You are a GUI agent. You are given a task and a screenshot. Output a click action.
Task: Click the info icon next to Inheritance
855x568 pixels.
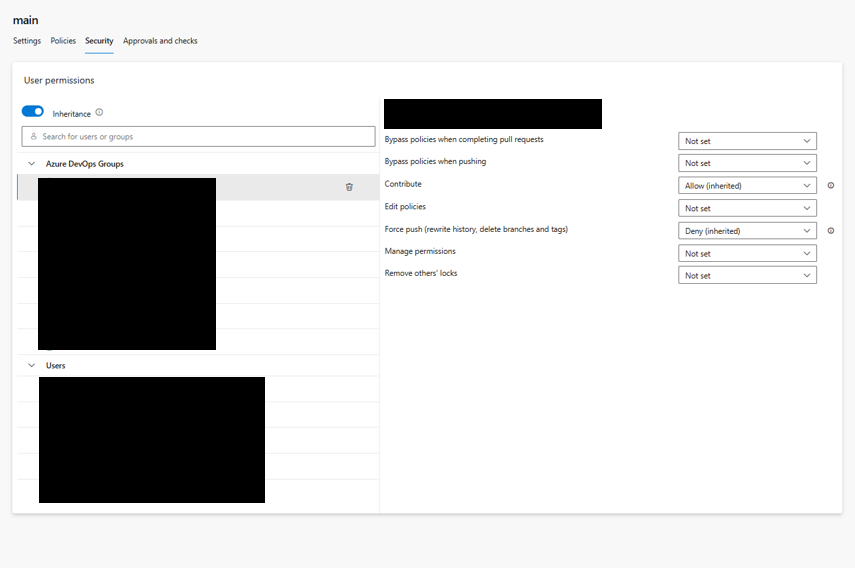pos(99,113)
